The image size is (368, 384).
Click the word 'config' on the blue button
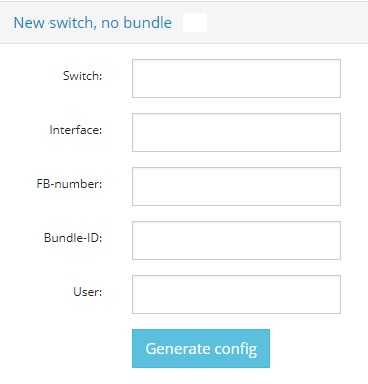[236, 349]
